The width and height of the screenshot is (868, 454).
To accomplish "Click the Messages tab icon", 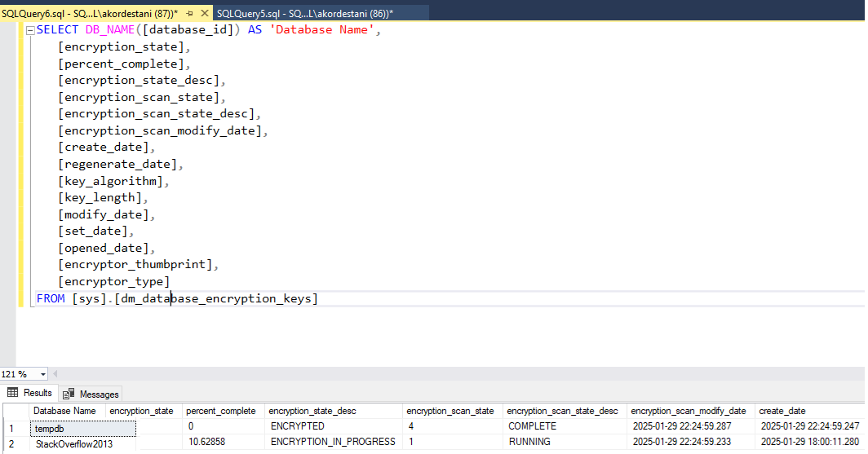I will pos(69,394).
